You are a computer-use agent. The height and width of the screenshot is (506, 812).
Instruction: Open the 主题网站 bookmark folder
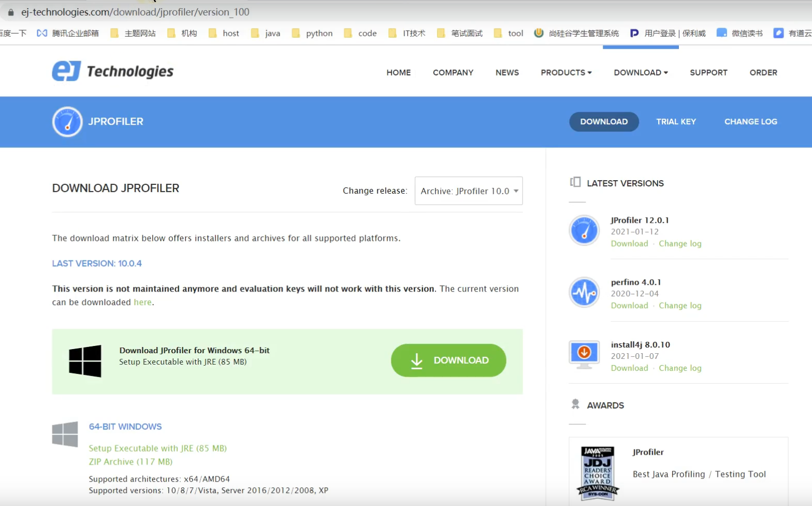[133, 33]
